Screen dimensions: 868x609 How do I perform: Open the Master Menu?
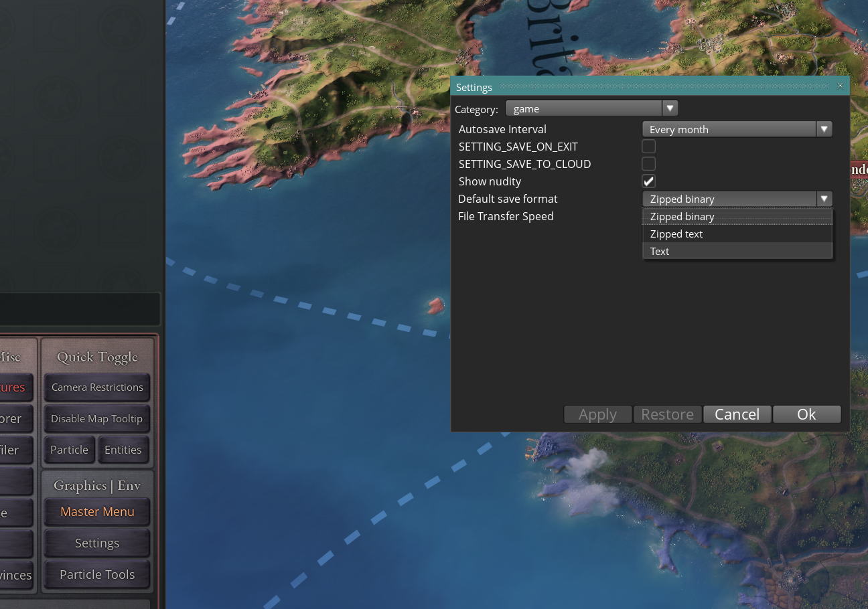[96, 511]
